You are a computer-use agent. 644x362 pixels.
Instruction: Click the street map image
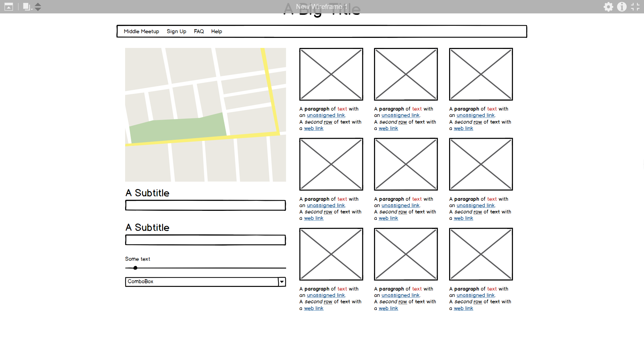pos(205,115)
